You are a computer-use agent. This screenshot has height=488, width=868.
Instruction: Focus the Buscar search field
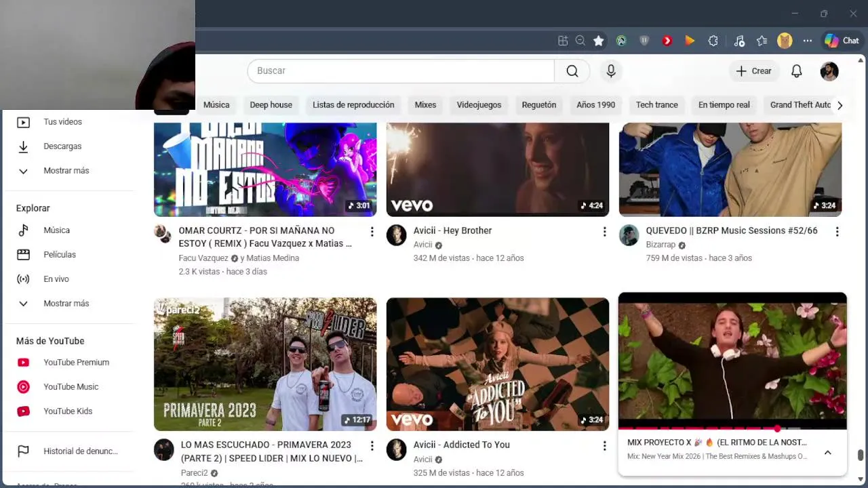tap(401, 71)
